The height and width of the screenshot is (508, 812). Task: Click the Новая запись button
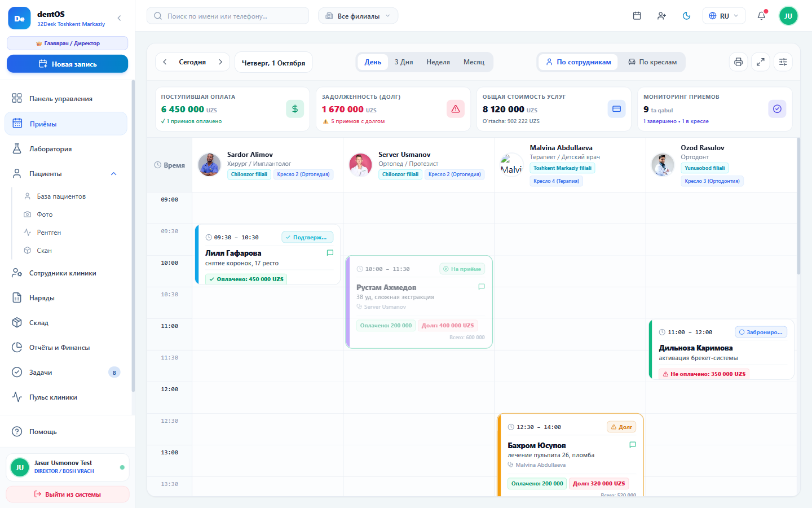[x=67, y=64]
